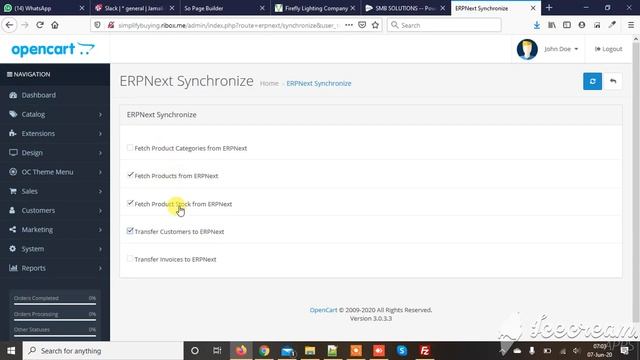Click the Sales cart icon
Viewport: 640px width, 360px height.
point(13,191)
